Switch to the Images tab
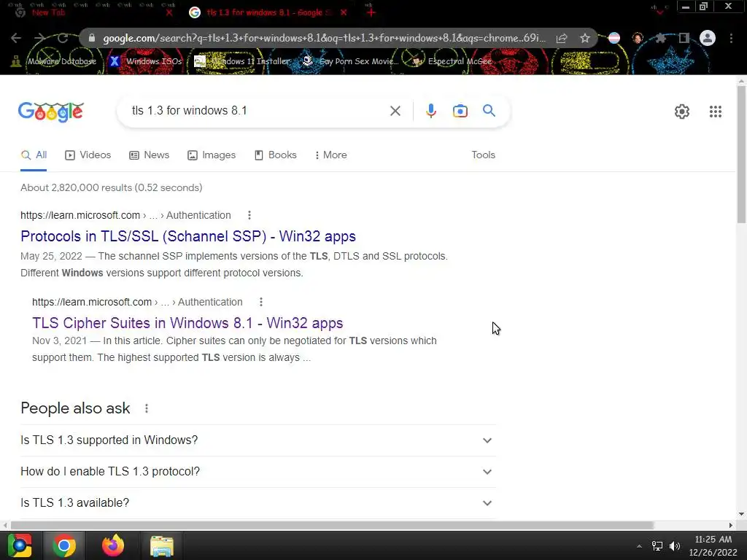The image size is (747, 560). coord(212,155)
